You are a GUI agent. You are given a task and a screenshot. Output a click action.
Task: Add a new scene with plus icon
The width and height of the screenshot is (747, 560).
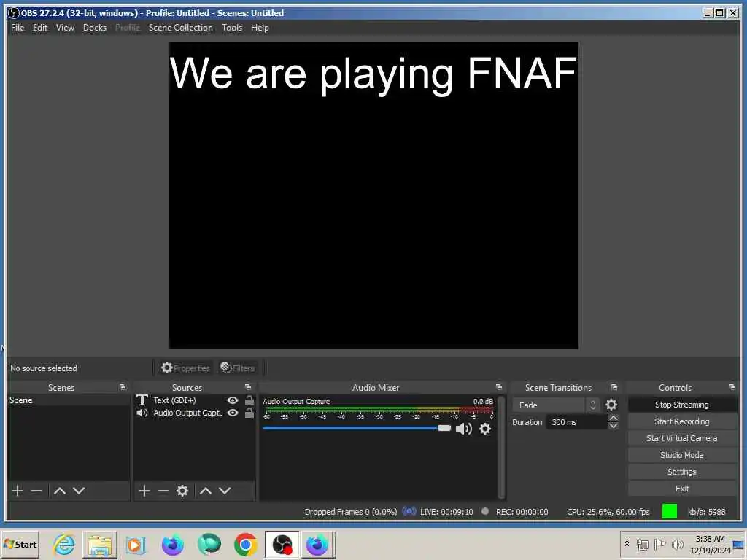(x=18, y=491)
